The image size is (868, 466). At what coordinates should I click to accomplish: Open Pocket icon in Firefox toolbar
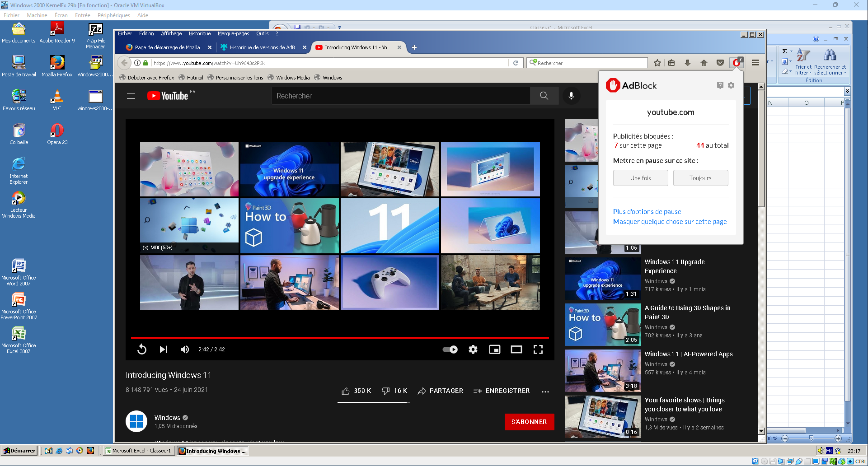click(x=720, y=63)
